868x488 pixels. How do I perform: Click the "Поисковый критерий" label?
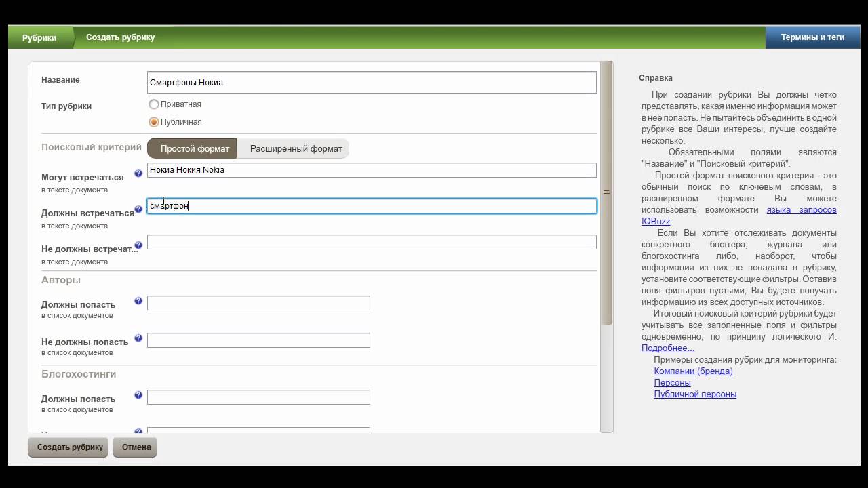(92, 147)
